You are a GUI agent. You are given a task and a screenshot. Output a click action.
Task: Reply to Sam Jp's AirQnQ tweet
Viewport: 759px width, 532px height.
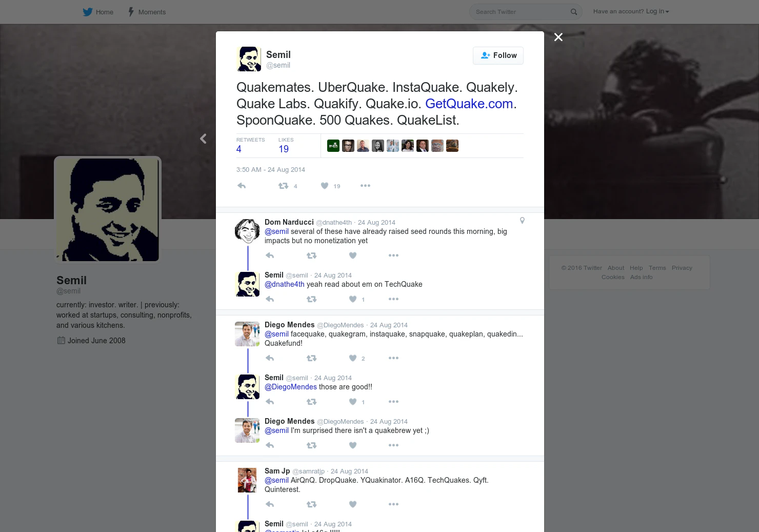270,504
